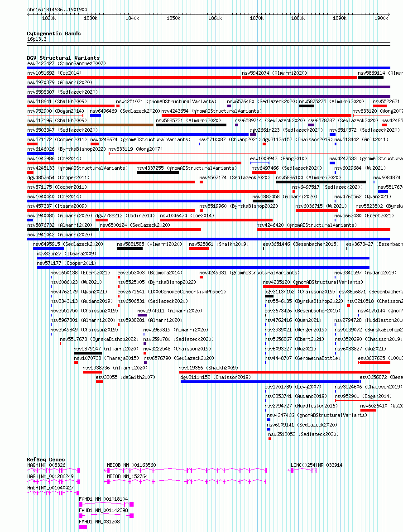Select the dgv2661n223 (Sedlazeck2020) label
The image size is (403, 532).
[x=286, y=130]
